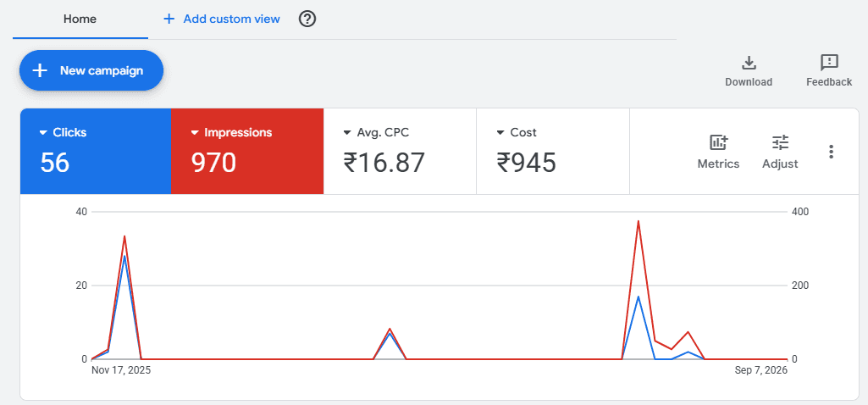Click the right axis label 400

click(799, 212)
